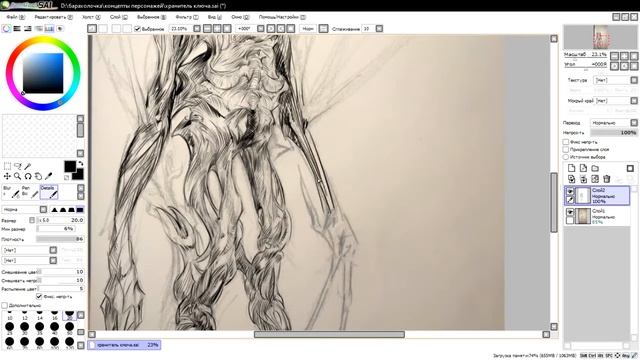The image size is (640, 360).
Task: Select the eyedropper color picker tool
Action: [x=48, y=176]
